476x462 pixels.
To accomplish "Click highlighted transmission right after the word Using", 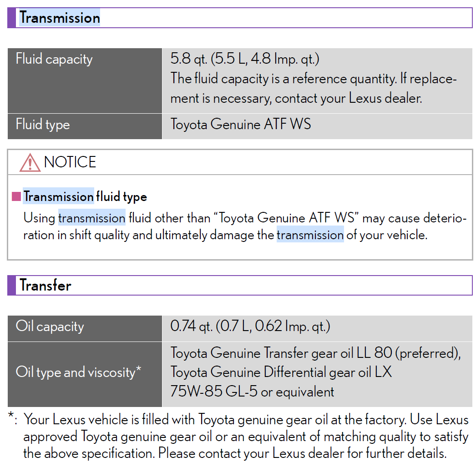I will (91, 218).
